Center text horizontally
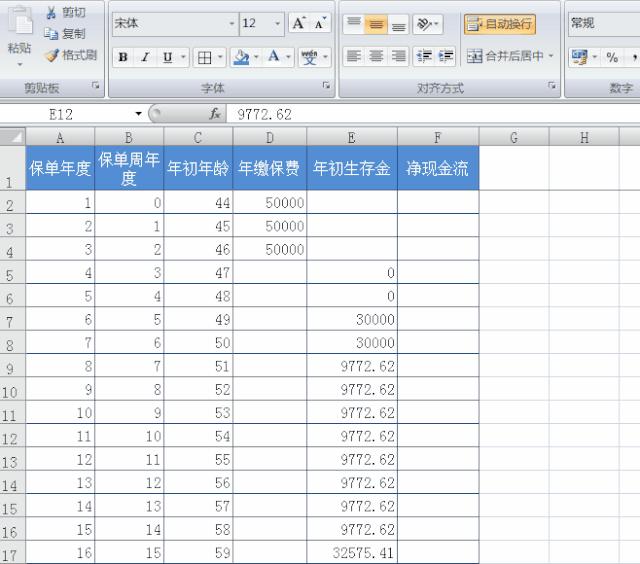 tap(376, 56)
